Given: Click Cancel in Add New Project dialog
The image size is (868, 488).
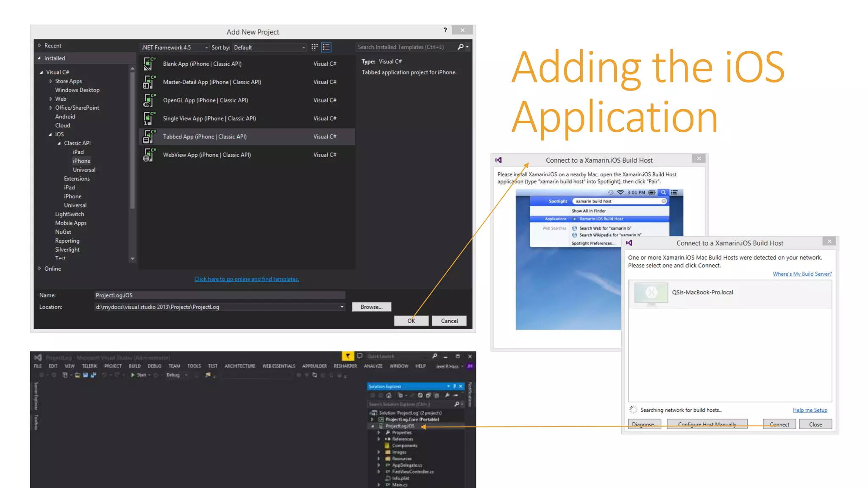Looking at the screenshot, I should (449, 321).
